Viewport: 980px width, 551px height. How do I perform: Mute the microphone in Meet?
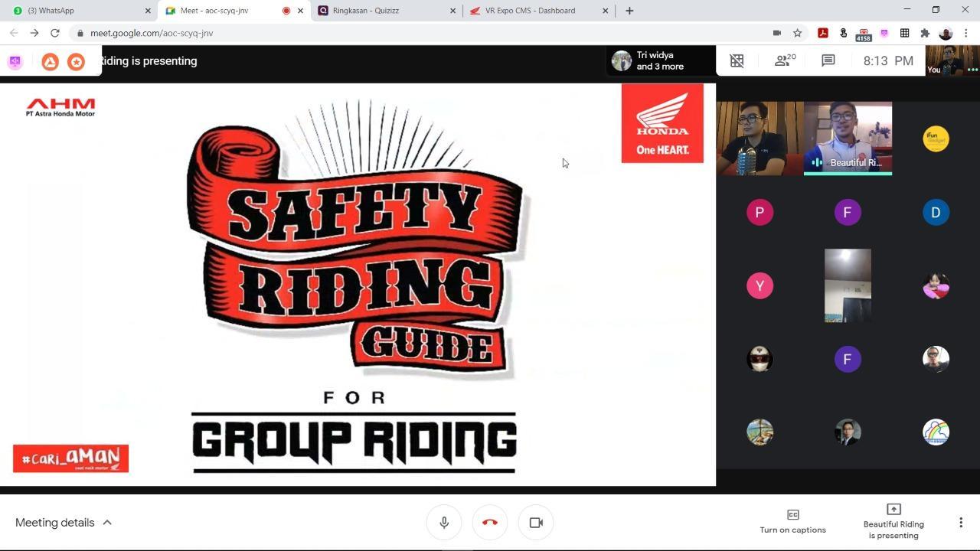coord(444,523)
